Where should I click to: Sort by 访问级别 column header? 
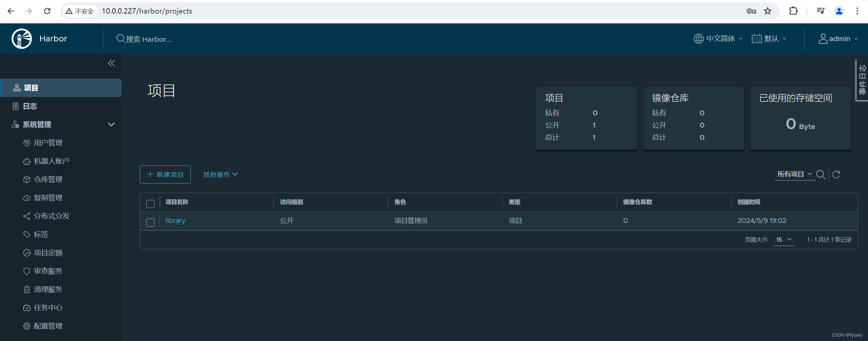point(292,202)
